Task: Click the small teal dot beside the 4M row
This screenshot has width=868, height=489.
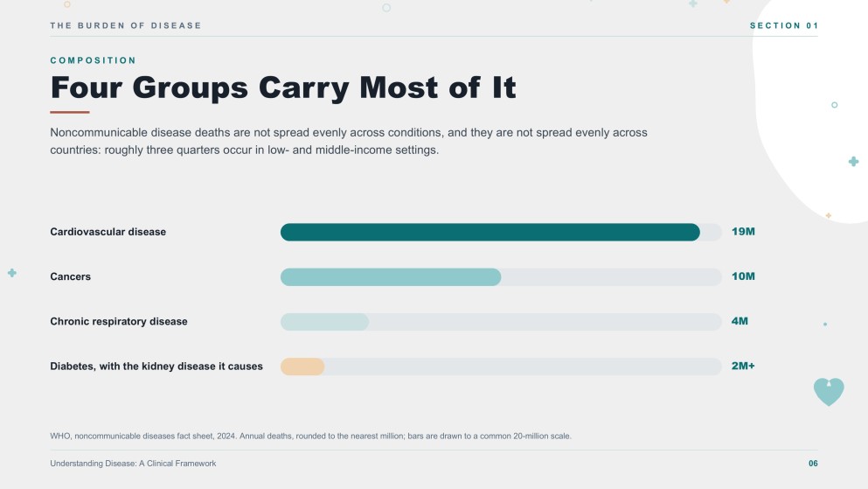Action: pos(825,324)
